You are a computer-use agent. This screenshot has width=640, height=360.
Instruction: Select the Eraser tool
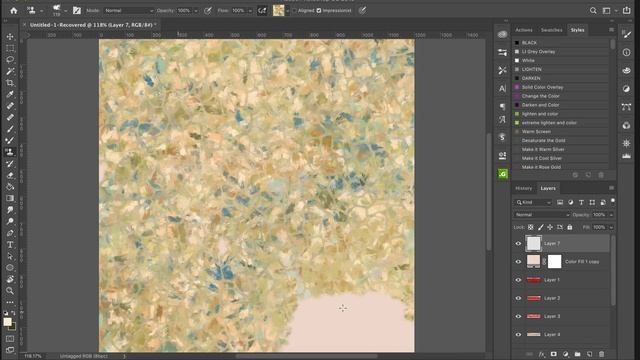(x=10, y=175)
